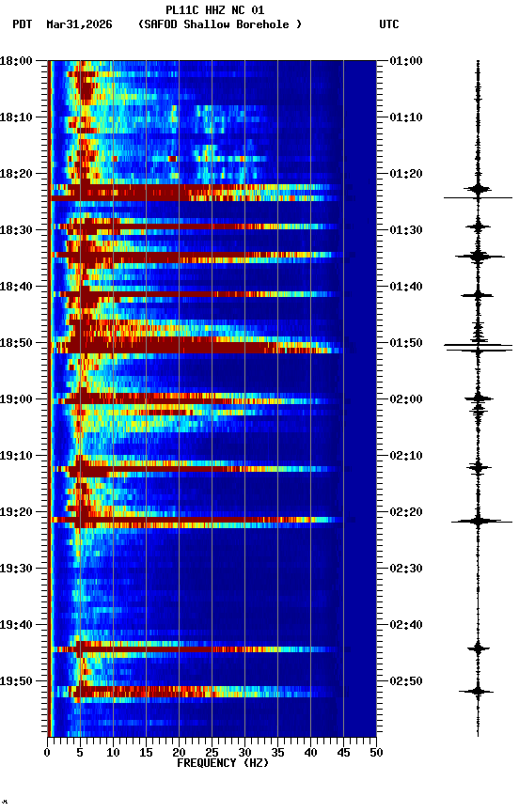Click the 01:50 UTC time label
Image resolution: width=519 pixels, height=812 pixels.
click(x=406, y=343)
